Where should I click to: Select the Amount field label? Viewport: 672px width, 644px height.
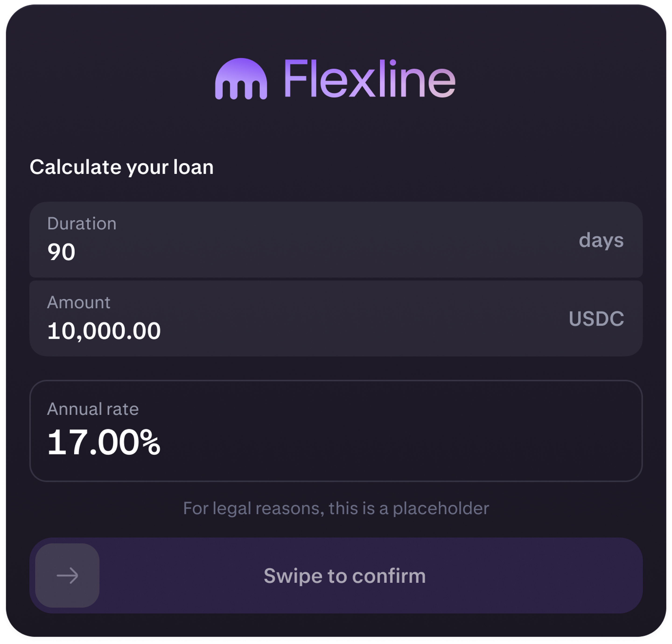[79, 302]
